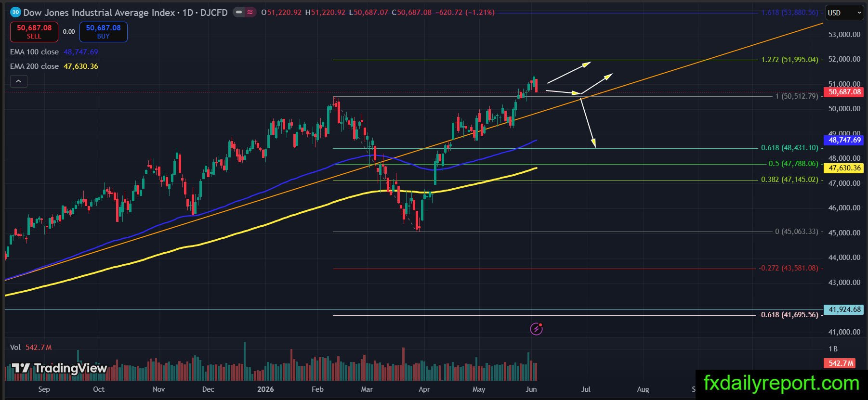Click the yellow EMA 200 tag 47,630.36 on the price axis

pyautogui.click(x=844, y=168)
